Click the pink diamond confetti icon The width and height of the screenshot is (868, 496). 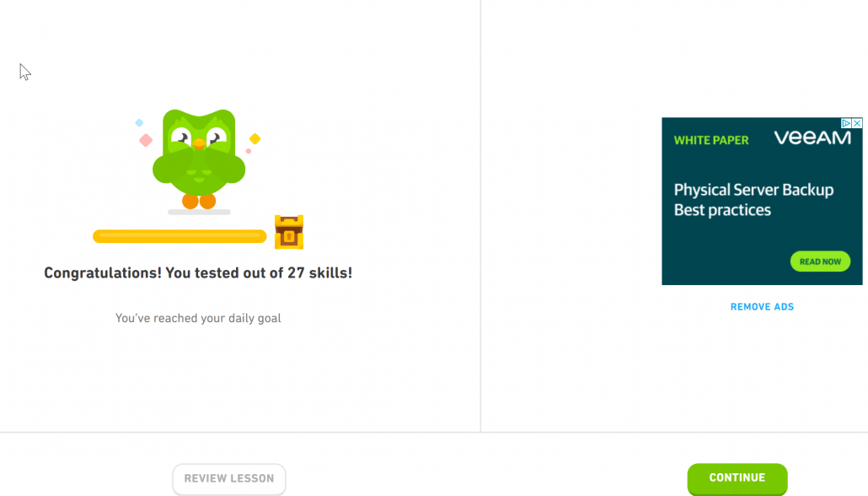click(x=146, y=140)
